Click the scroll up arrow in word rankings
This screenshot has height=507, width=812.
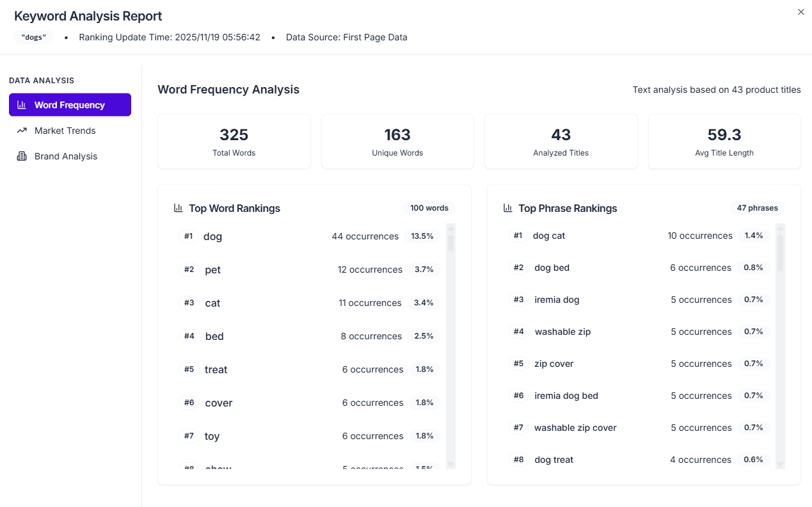click(x=450, y=228)
